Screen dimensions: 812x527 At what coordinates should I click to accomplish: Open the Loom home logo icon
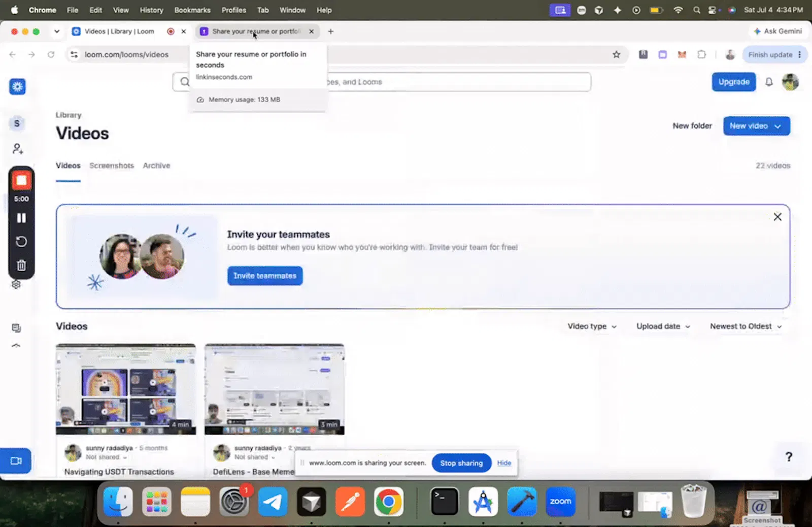coord(17,86)
